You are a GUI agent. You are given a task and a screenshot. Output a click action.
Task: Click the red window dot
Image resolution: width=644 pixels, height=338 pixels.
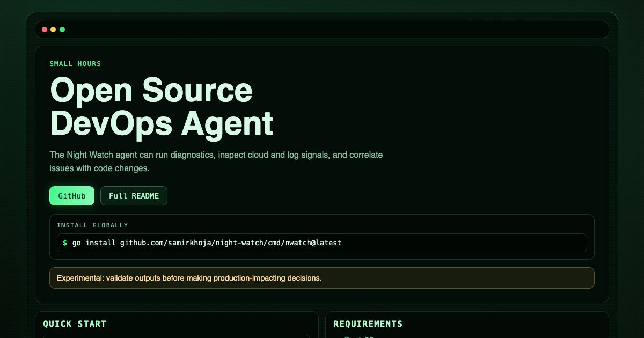pyautogui.click(x=45, y=30)
